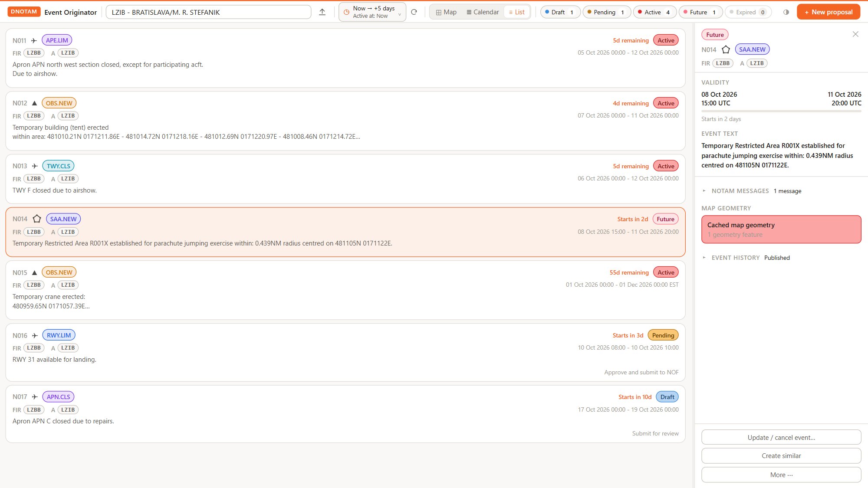
Task: Click the APE.LIM tag on N011
Action: pos(57,40)
